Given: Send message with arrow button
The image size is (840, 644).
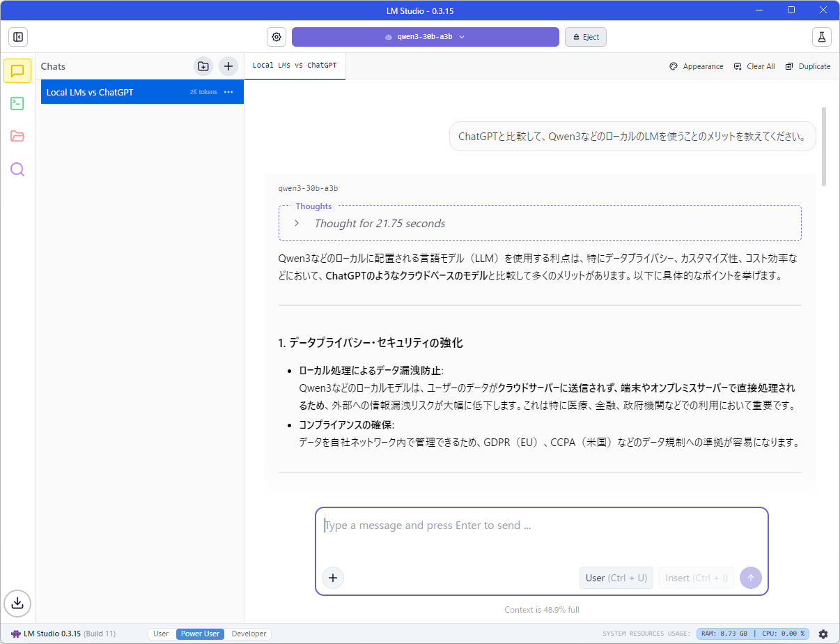Looking at the screenshot, I should point(751,578).
